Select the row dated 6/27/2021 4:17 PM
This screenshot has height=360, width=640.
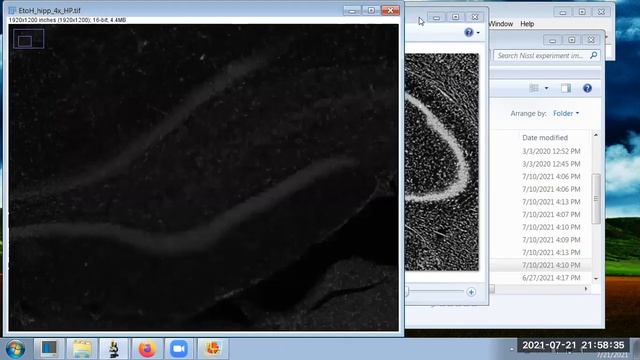[551, 278]
